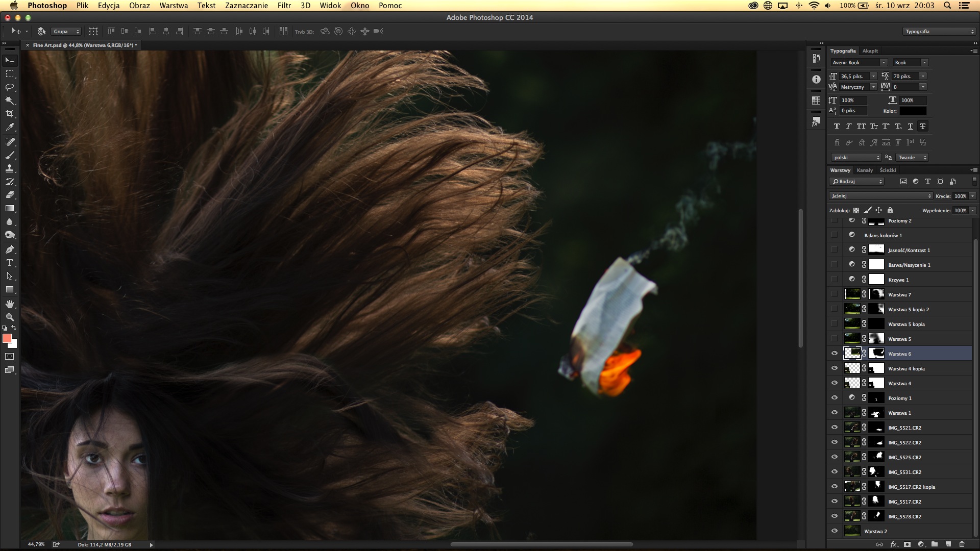Toggle visibility of Warstwa 4 layer

tap(834, 383)
